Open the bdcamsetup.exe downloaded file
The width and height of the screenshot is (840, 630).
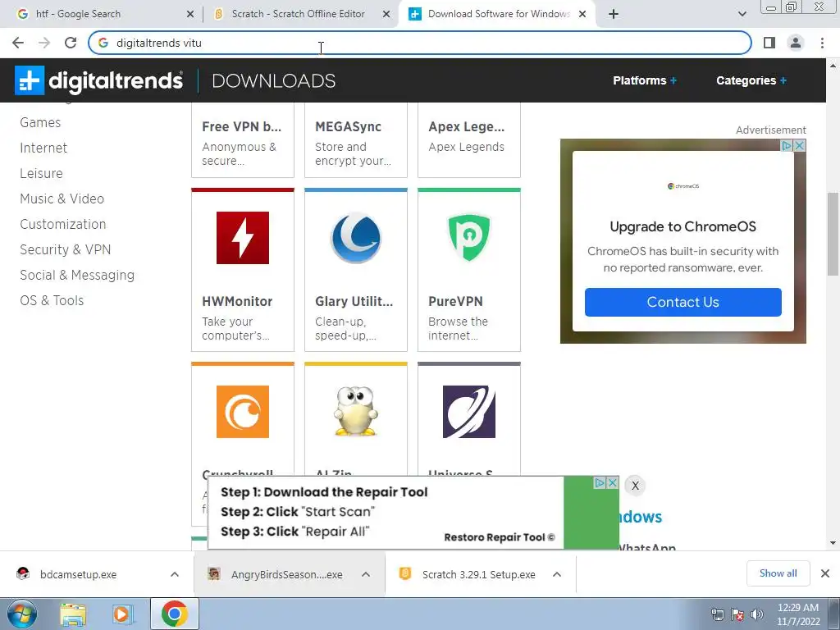[x=78, y=574]
